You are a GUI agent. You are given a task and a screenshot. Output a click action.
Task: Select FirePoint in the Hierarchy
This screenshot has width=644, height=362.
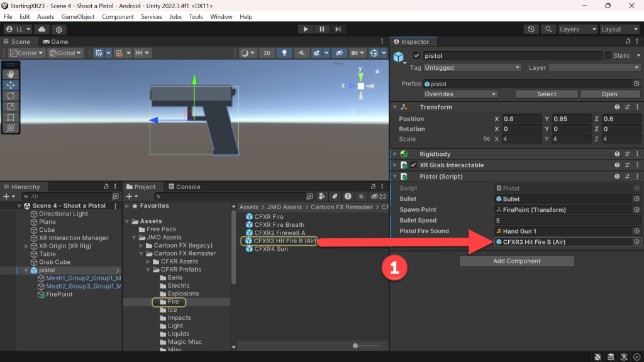tap(58, 294)
